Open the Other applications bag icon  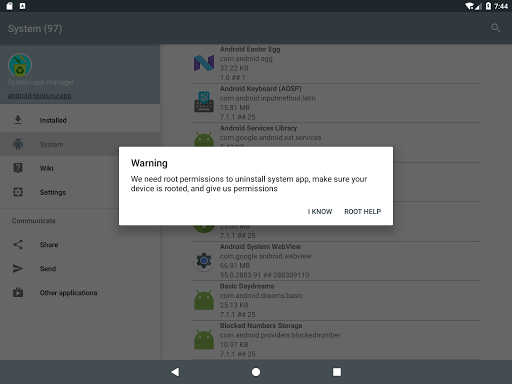point(18,292)
